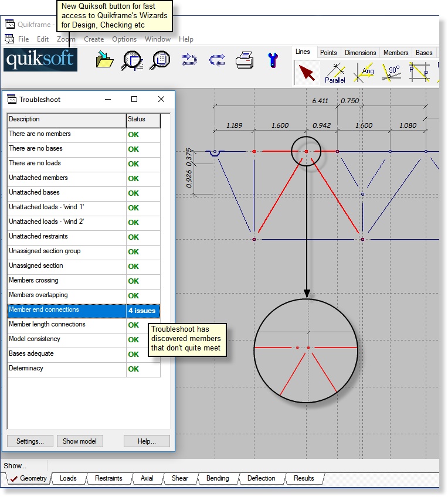
Task: Open the wrench troubleshoot tool
Action: click(273, 60)
